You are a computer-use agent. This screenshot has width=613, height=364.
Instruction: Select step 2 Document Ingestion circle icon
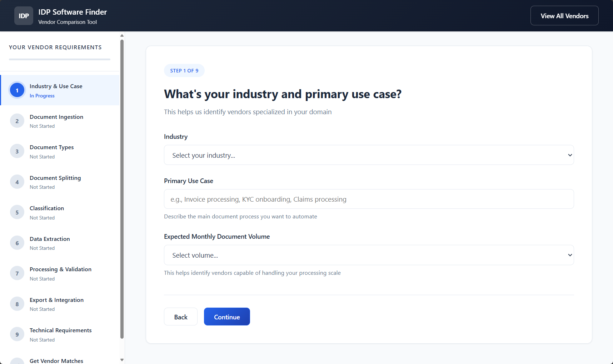coord(17,121)
